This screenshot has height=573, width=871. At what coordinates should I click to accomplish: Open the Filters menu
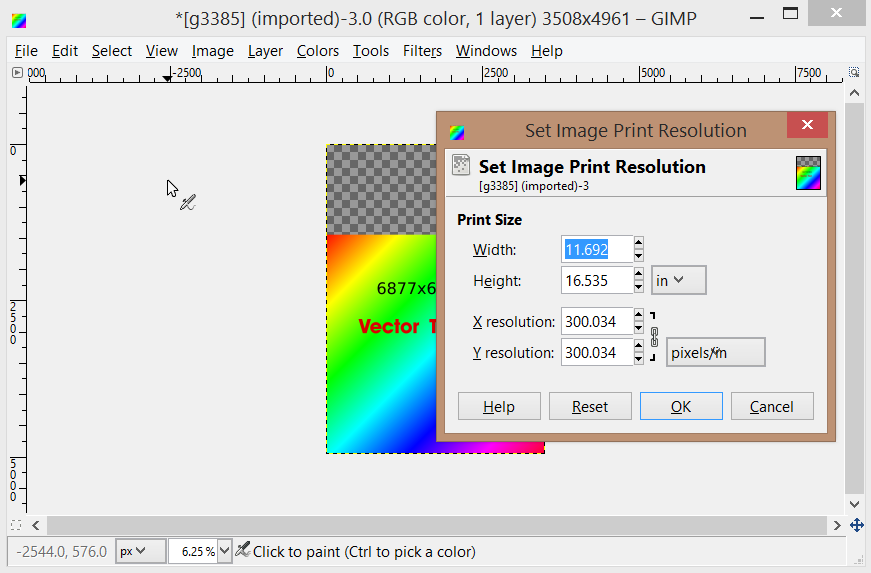click(422, 51)
